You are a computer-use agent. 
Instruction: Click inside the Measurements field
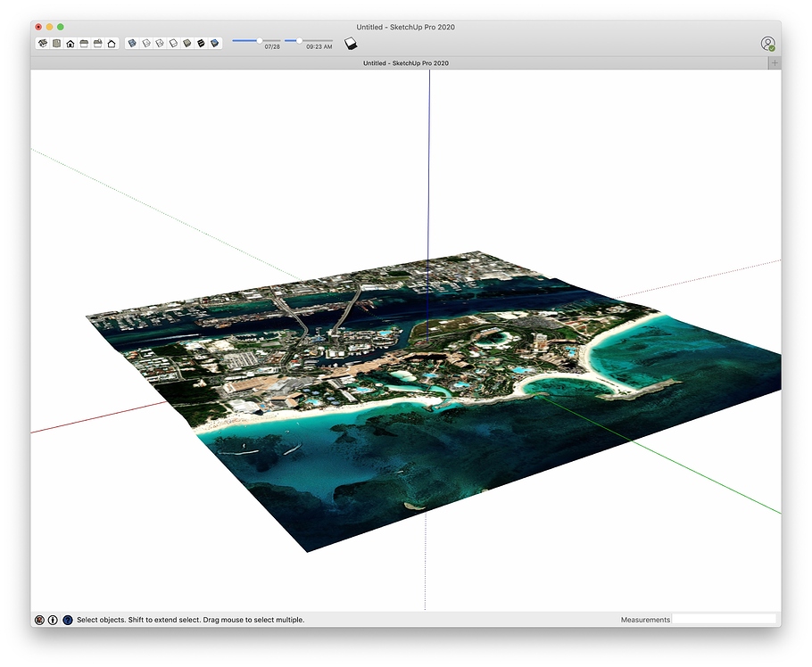pos(725,619)
